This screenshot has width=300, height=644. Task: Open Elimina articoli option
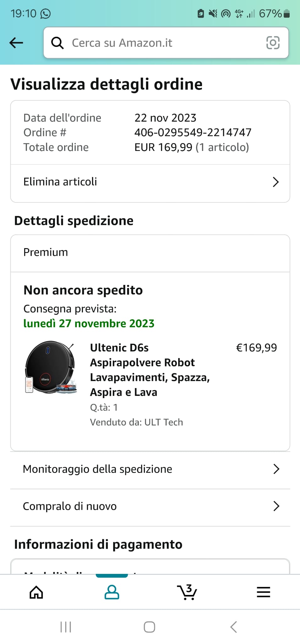coord(60,182)
